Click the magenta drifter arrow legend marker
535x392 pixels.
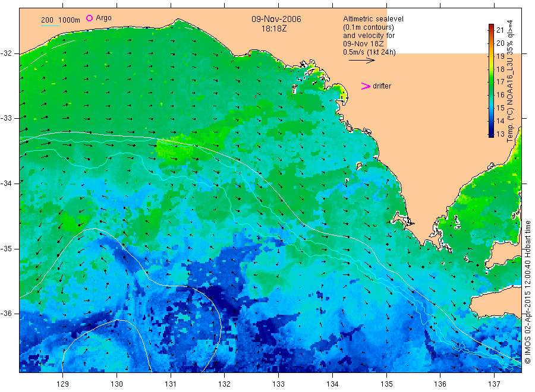point(366,86)
